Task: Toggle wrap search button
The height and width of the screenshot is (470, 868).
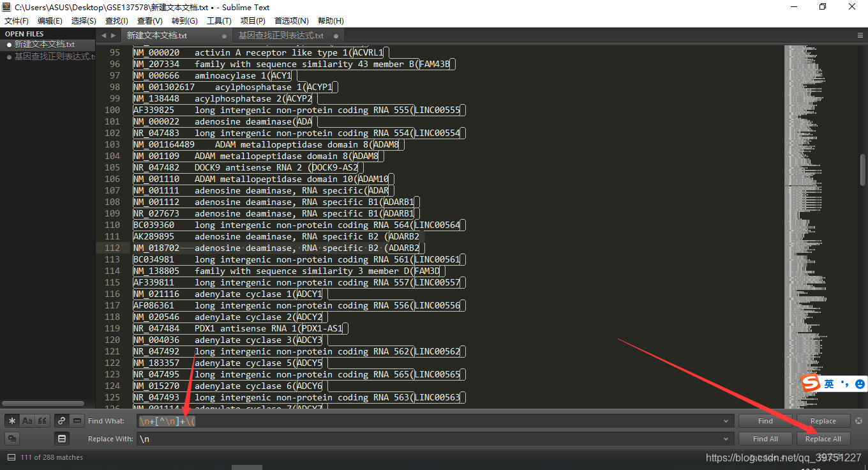Action: pos(62,421)
